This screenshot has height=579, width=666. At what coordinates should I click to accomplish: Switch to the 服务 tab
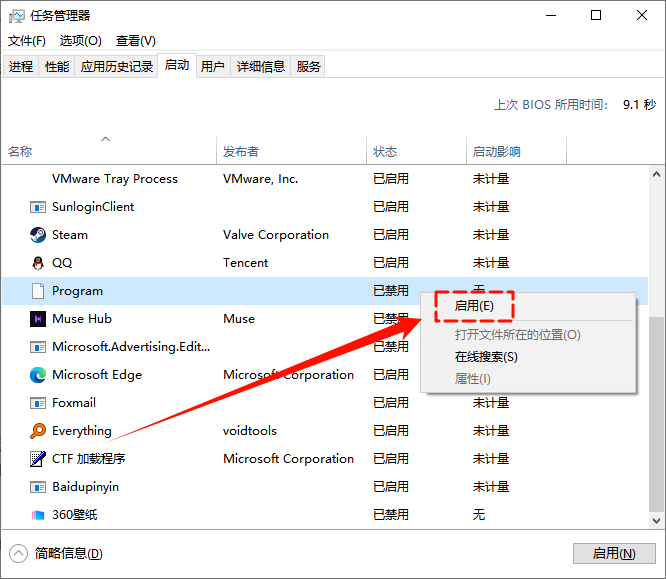pos(308,67)
